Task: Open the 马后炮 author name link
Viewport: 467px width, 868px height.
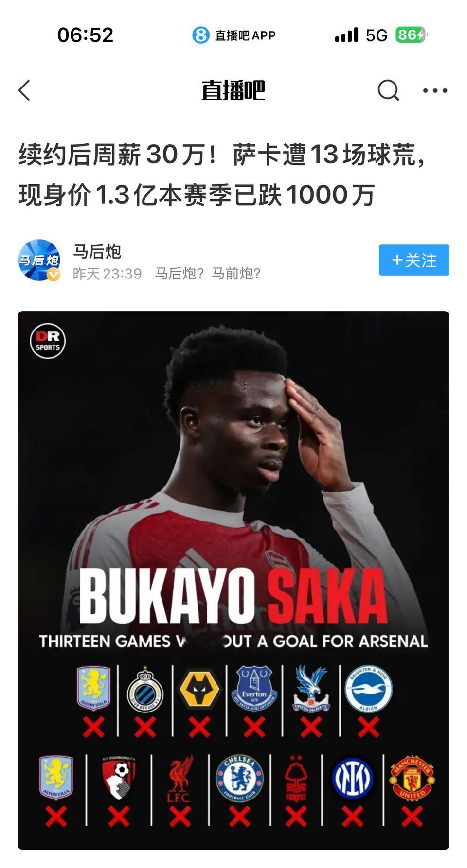Action: (x=97, y=252)
